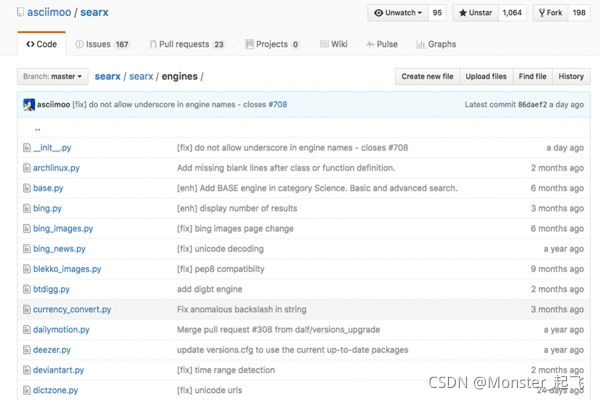600x400 pixels.
Task: Open deviantart.py file
Action: [59, 370]
